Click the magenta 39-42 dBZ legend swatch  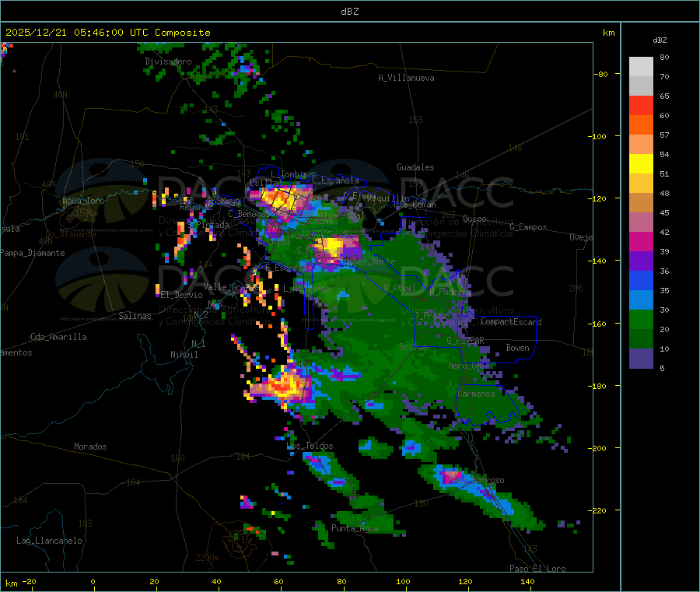coord(641,241)
